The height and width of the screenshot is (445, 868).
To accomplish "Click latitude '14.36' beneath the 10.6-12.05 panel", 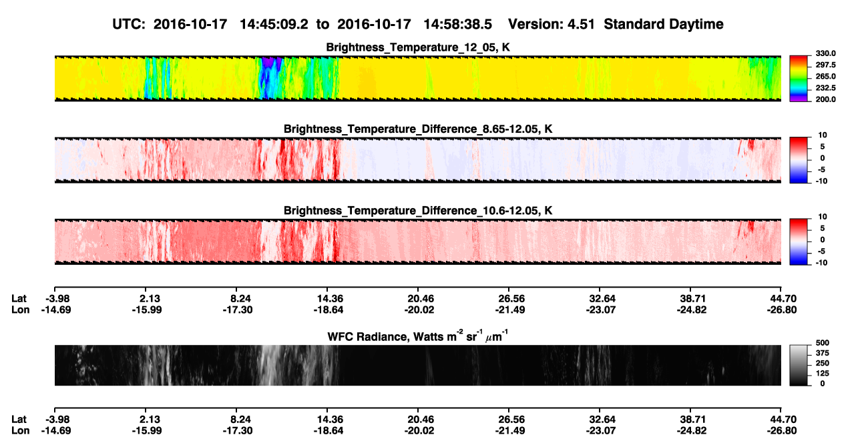I will [x=329, y=298].
